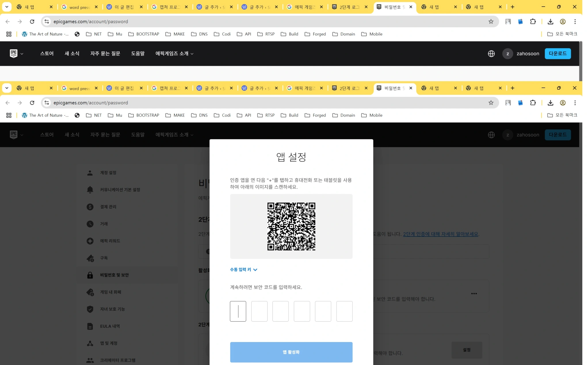The width and height of the screenshot is (588, 365).
Task: Click the first security code input box
Action: pos(238,311)
